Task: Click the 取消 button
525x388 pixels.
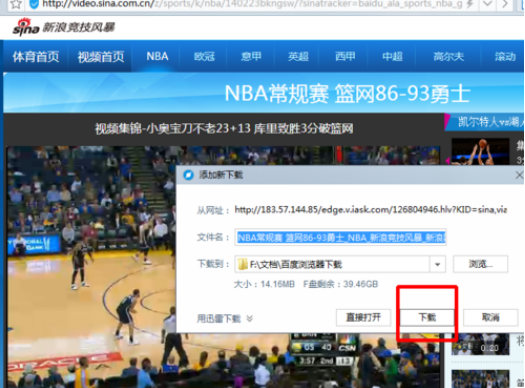Action: pos(491,317)
